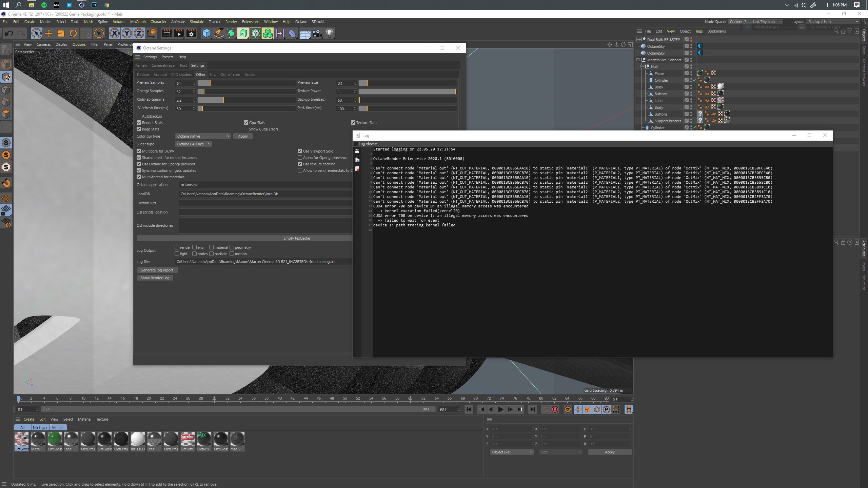Open the MoGraph menu
The width and height of the screenshot is (868, 488).
coord(138,22)
